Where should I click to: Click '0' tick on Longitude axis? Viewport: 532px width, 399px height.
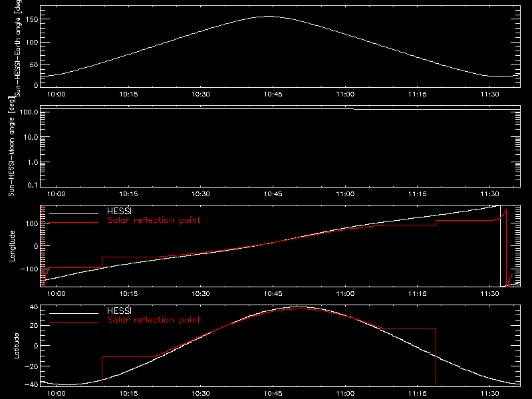(36, 246)
